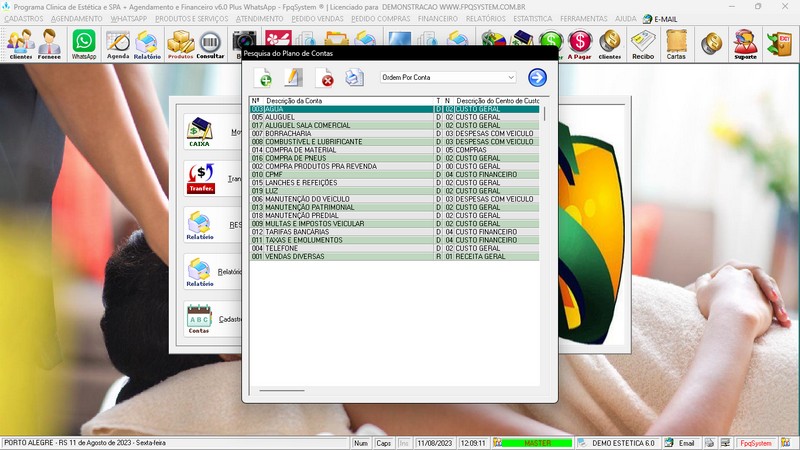This screenshot has height=450, width=800.
Task: Click the blue arrow exit button
Action: [x=538, y=77]
